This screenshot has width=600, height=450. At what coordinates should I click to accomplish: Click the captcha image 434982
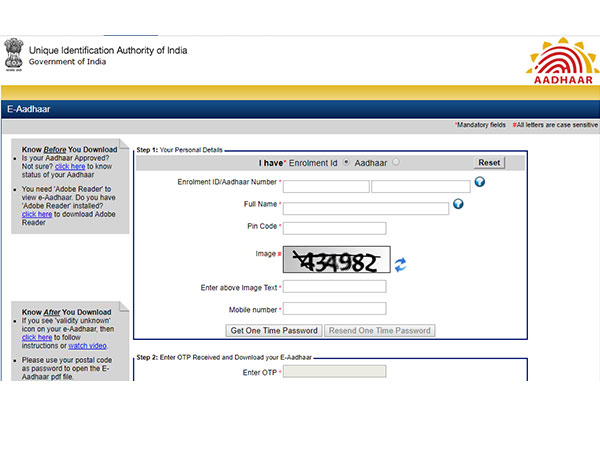[335, 261]
